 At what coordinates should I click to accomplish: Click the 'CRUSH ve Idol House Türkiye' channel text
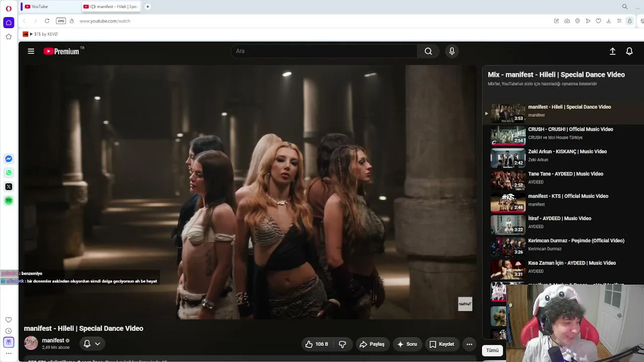555,138
